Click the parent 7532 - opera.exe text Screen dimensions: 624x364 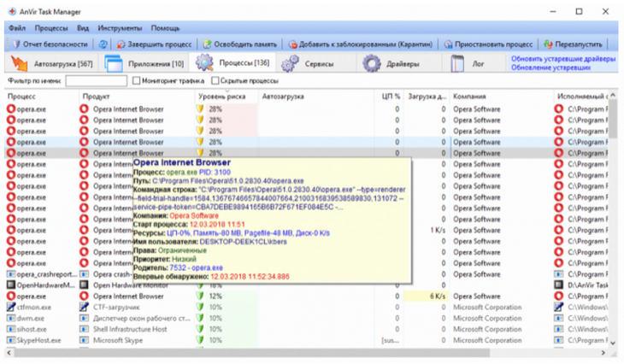tap(197, 267)
